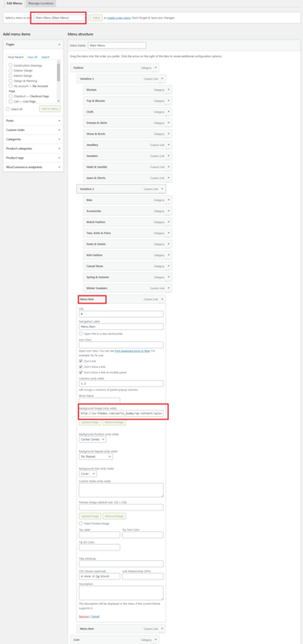Expand the Watch Fashion item arrow
The image size is (303, 644).
click(x=169, y=222)
